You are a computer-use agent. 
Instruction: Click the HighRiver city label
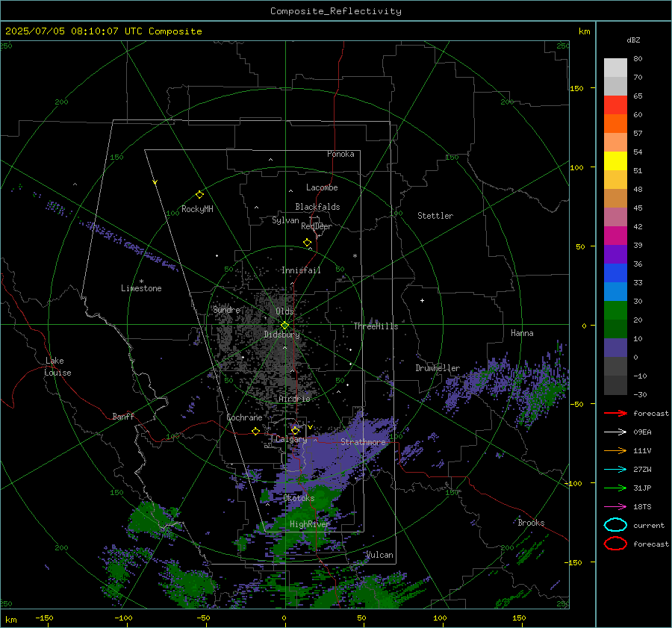tap(309, 524)
